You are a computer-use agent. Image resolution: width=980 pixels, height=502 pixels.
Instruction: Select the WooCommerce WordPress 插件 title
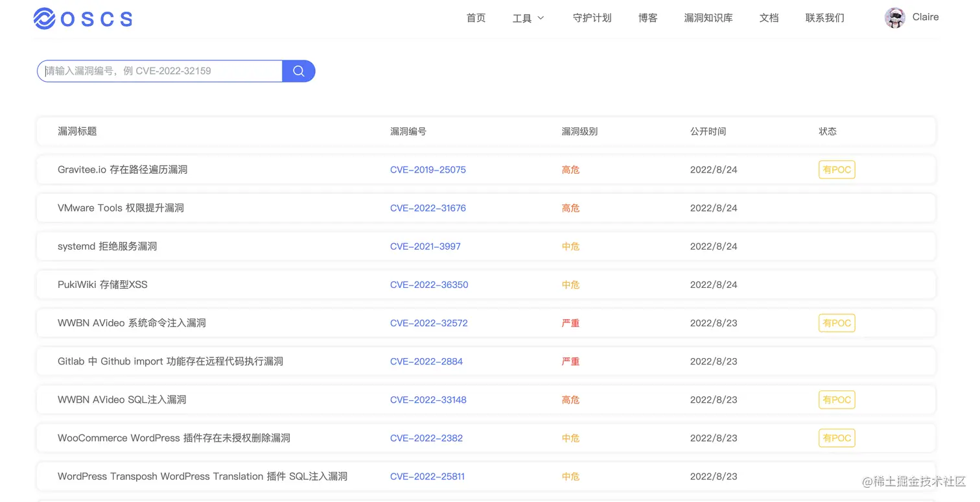click(174, 438)
